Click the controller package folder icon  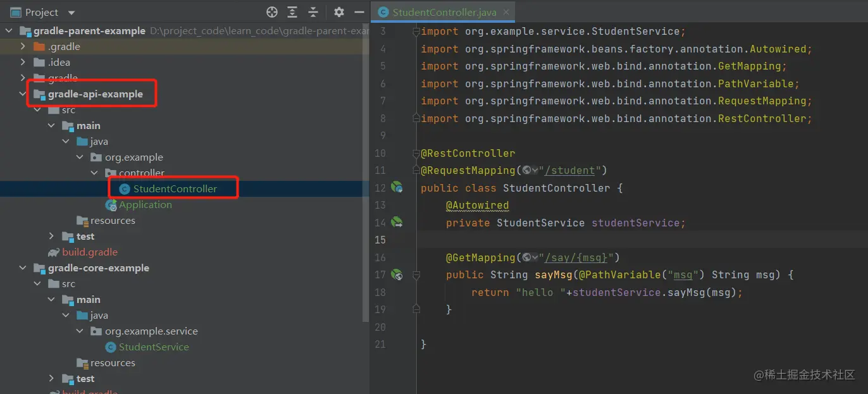(x=110, y=173)
